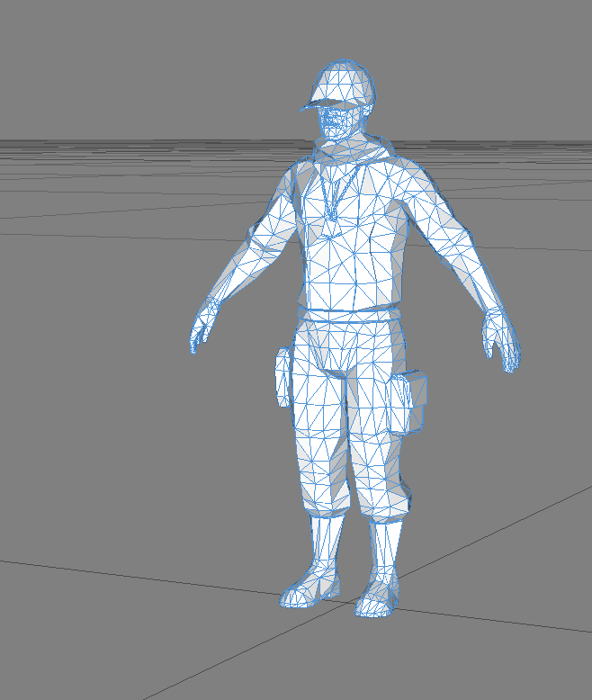Select the hand on the right side of view
Image resolution: width=592 pixels, height=700 pixels.
coord(502,340)
